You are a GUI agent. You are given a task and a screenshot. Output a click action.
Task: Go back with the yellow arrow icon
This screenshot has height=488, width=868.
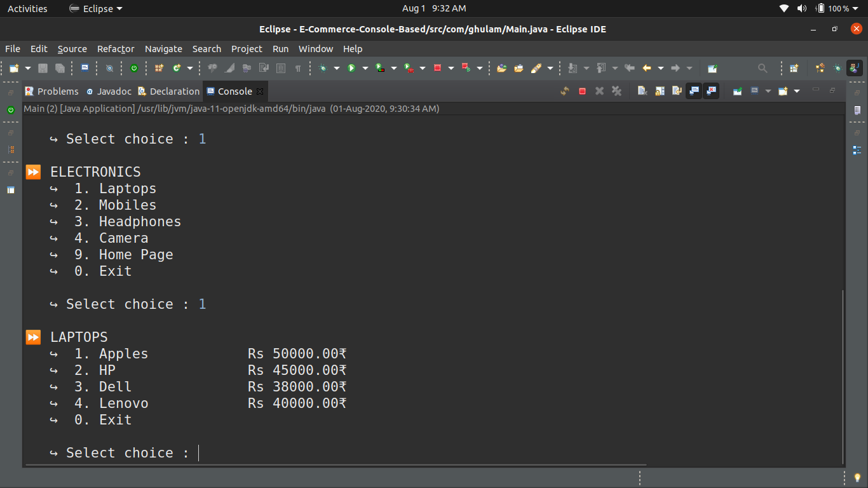tap(647, 68)
